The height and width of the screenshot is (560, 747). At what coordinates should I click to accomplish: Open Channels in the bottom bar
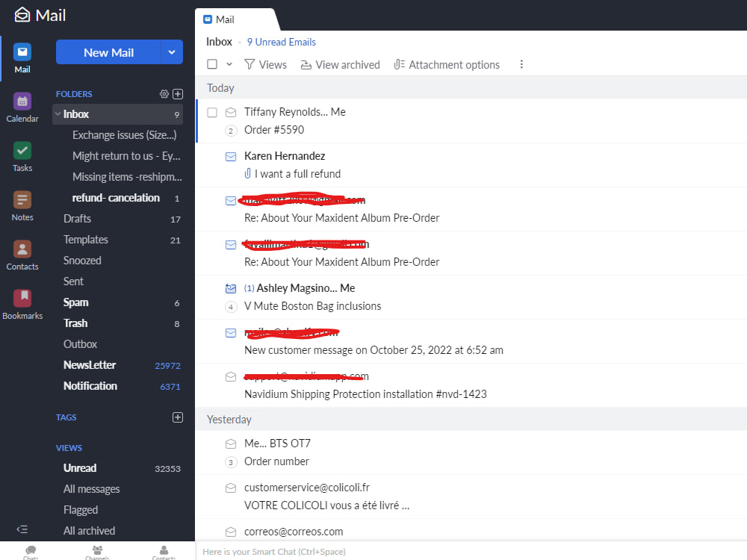coord(97,553)
